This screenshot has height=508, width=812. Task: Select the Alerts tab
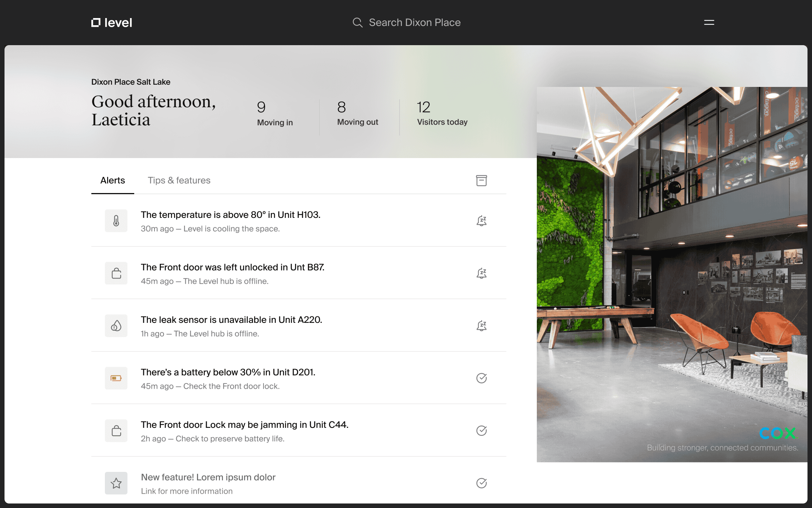click(x=112, y=181)
